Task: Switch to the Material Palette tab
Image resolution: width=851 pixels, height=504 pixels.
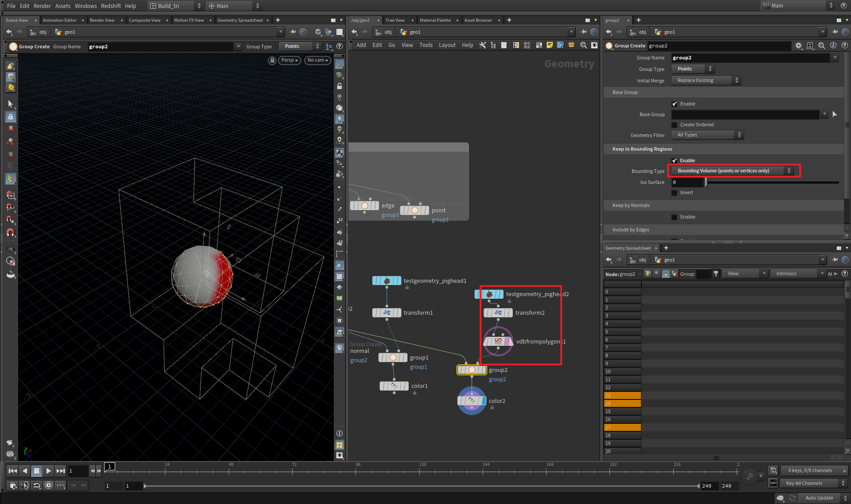Action: (x=435, y=20)
